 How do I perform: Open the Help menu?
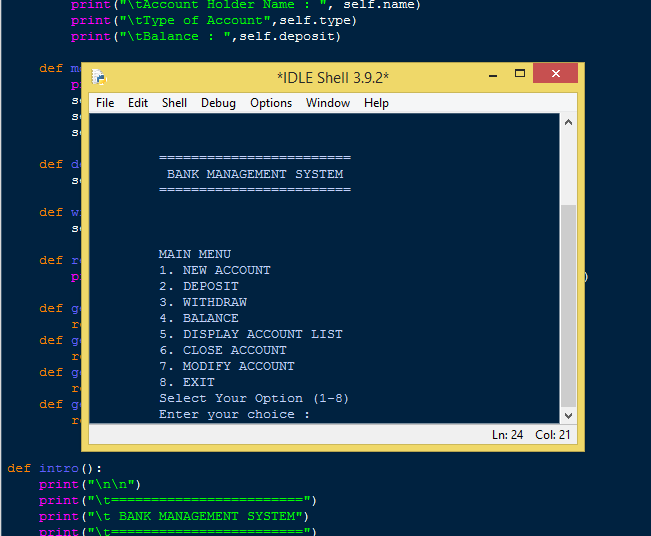(x=376, y=103)
